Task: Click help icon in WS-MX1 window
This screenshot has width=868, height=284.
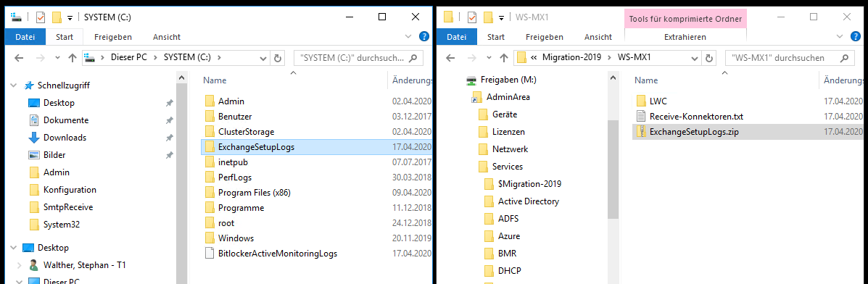Action: tap(856, 36)
